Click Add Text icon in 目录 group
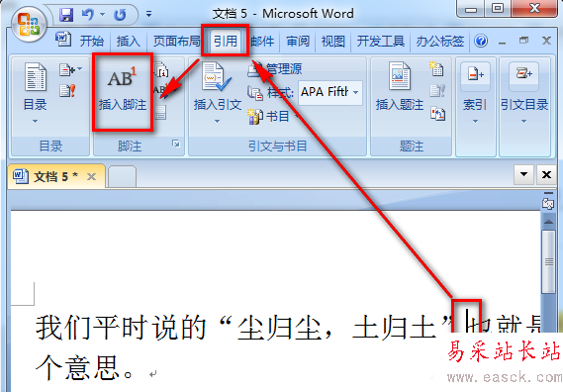 coord(70,69)
